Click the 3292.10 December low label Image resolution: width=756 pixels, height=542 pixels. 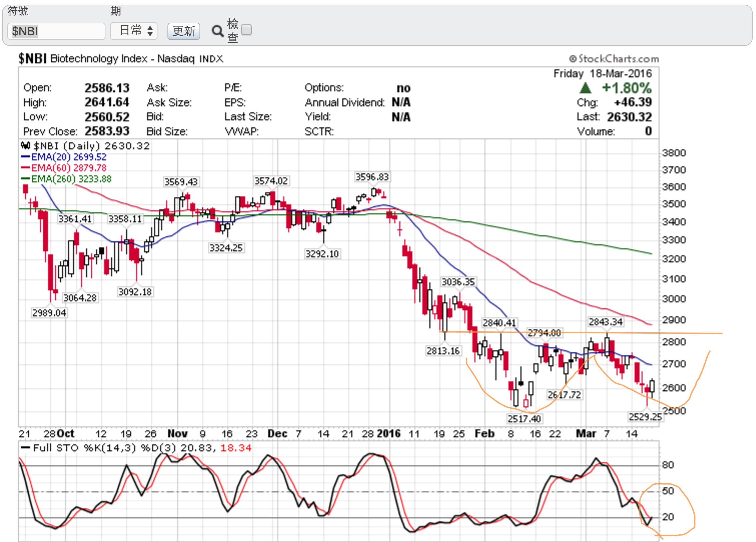click(322, 254)
